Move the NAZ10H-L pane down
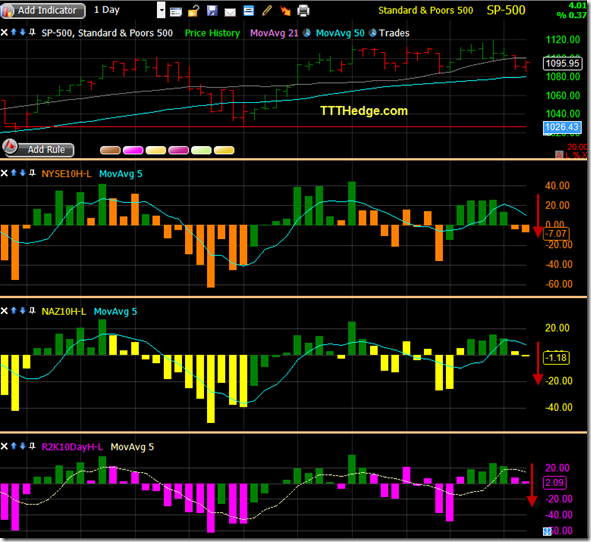This screenshot has height=542, width=591. (23, 310)
